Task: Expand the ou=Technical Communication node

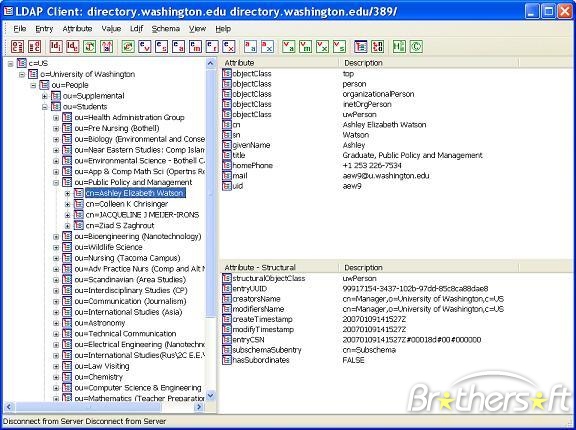Action: [56, 334]
